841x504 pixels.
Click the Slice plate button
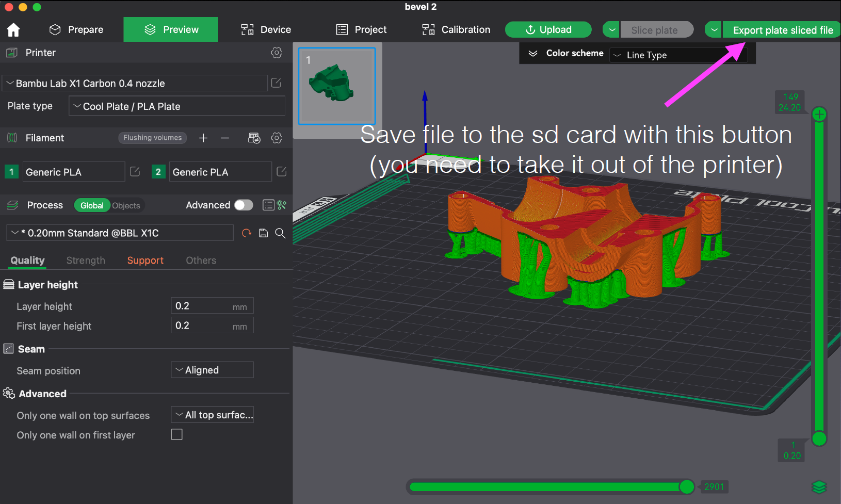[x=656, y=30]
